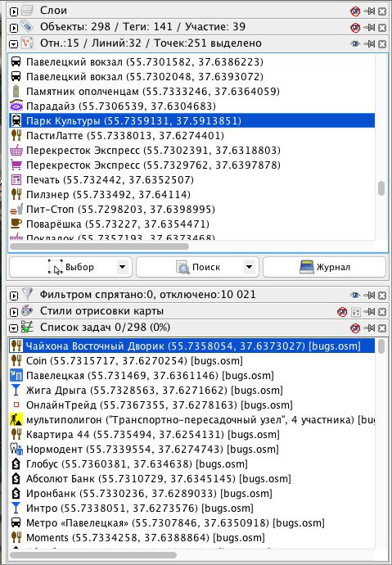Toggle visibility eye of Объекты panel

tap(355, 27)
